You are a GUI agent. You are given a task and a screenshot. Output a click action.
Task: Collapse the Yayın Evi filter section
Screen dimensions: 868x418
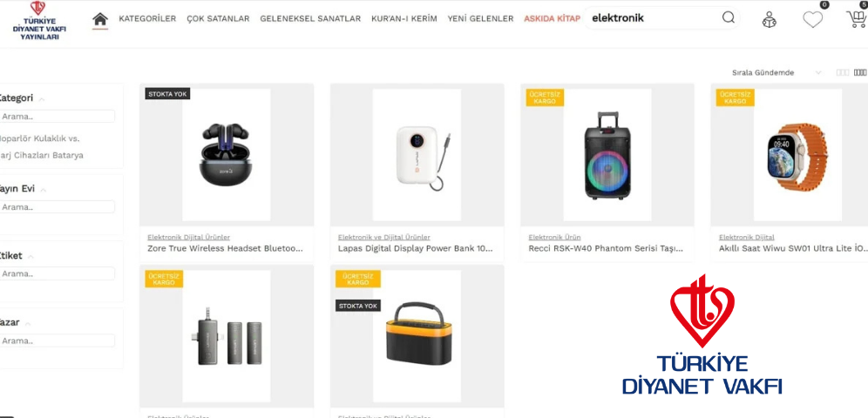click(44, 190)
